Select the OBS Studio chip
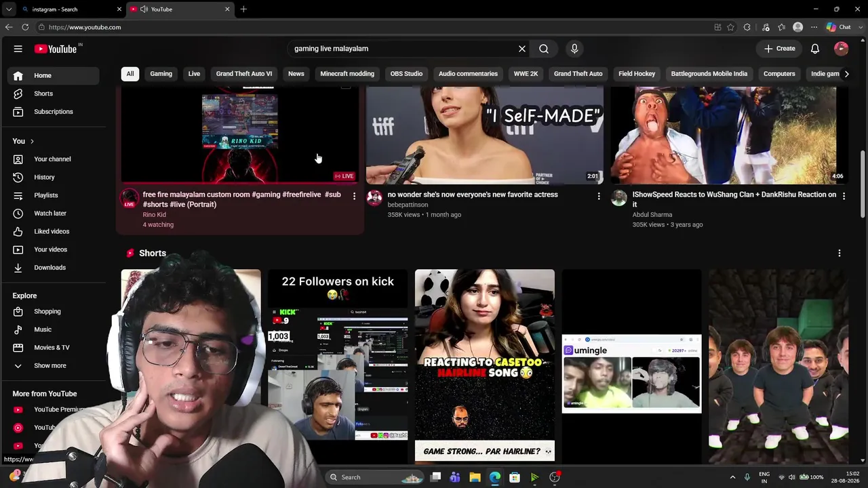 point(406,74)
